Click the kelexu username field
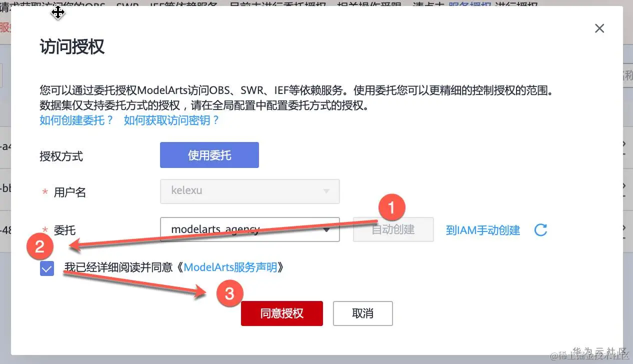The height and width of the screenshot is (364, 633). coord(249,191)
